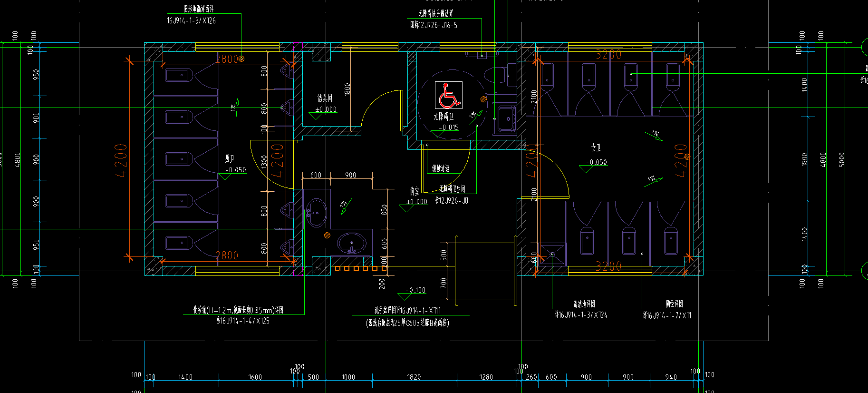Select the reference 详16J914-1-7/XT1
The image size is (868, 393).
[667, 315]
